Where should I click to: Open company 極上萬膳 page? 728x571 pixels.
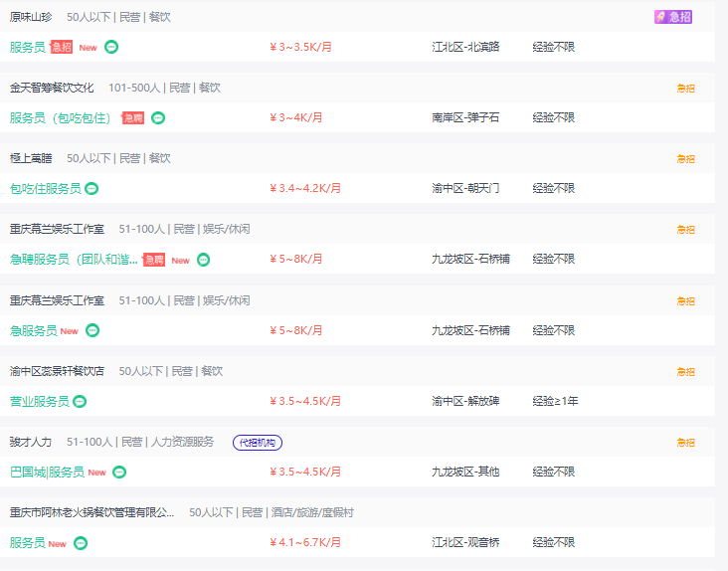click(31, 158)
